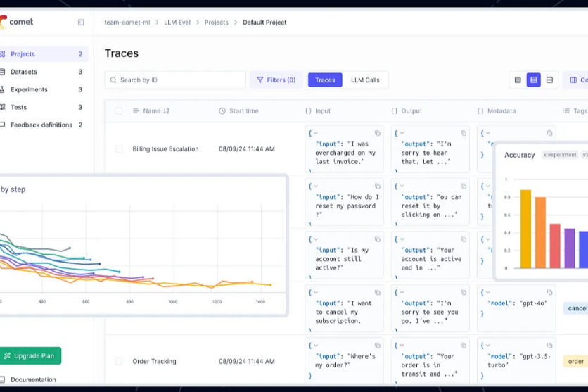Copy the 'cancel my subscription' input JSON
This screenshot has height=392, width=588.
[x=378, y=292]
